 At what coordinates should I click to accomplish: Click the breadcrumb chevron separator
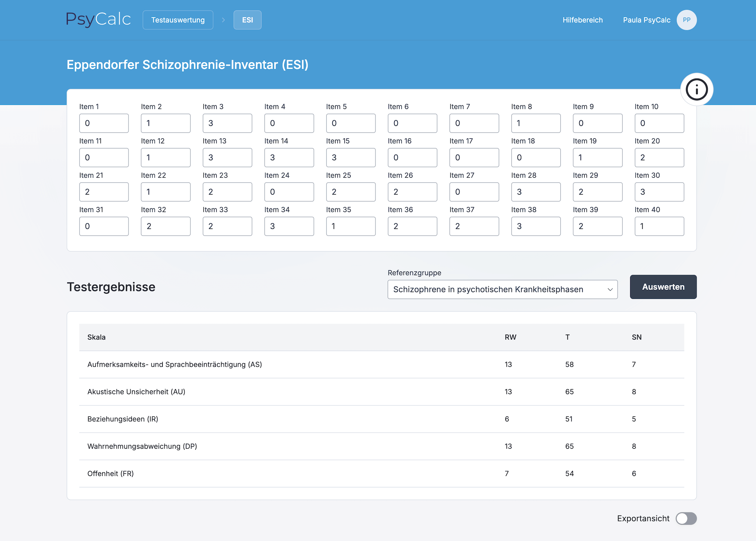(223, 20)
